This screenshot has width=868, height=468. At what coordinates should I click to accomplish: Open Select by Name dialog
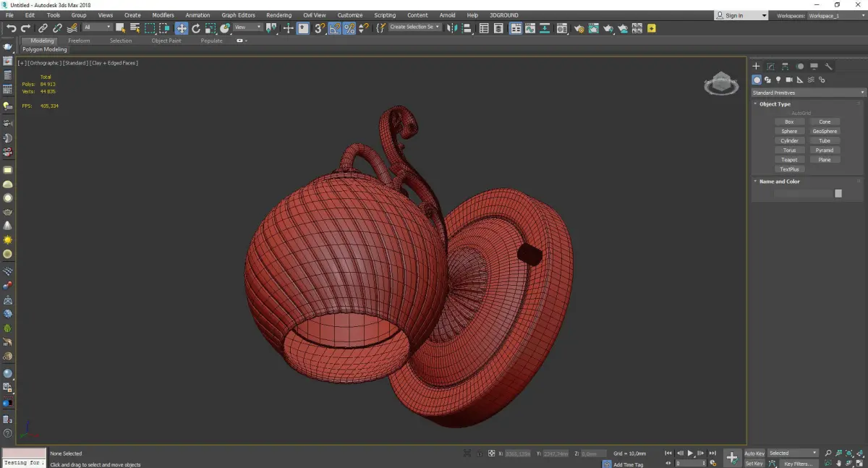click(135, 28)
